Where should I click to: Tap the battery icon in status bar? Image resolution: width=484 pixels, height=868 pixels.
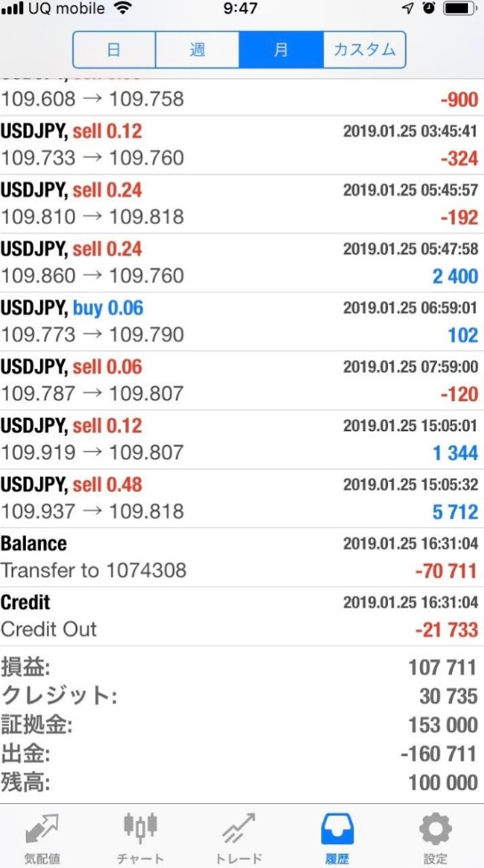461,8
